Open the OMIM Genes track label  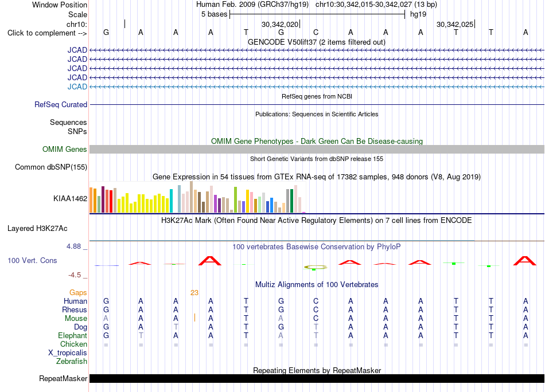65,150
